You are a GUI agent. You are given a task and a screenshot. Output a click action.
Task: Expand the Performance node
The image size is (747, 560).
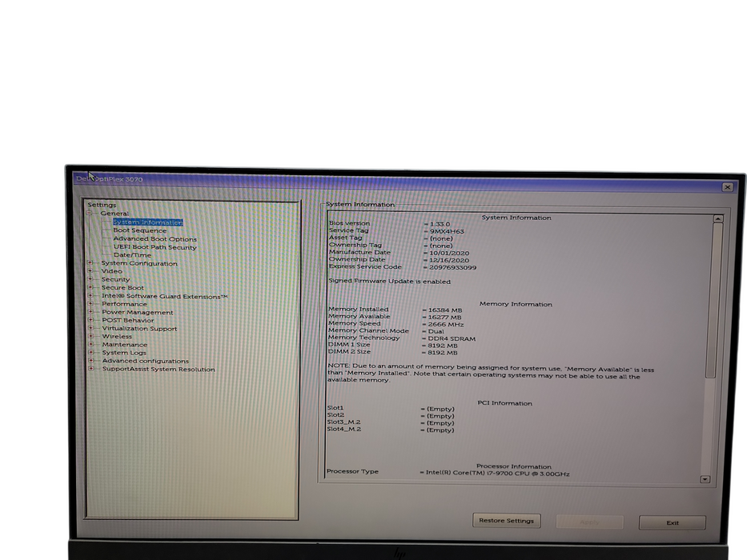coord(90,304)
